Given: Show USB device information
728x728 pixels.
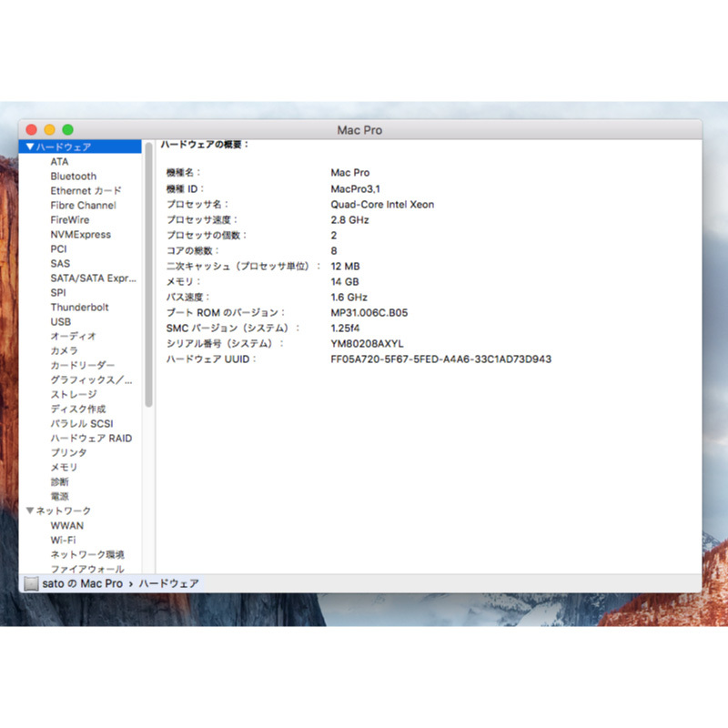Looking at the screenshot, I should point(60,321).
